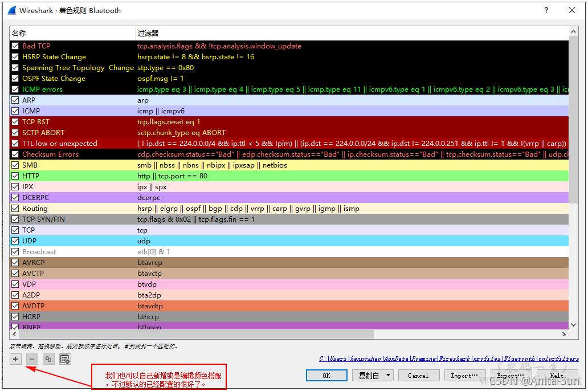Screen dimensions: 588x391
Task: Click the vertical scrollbar up arrow
Action: point(573,32)
